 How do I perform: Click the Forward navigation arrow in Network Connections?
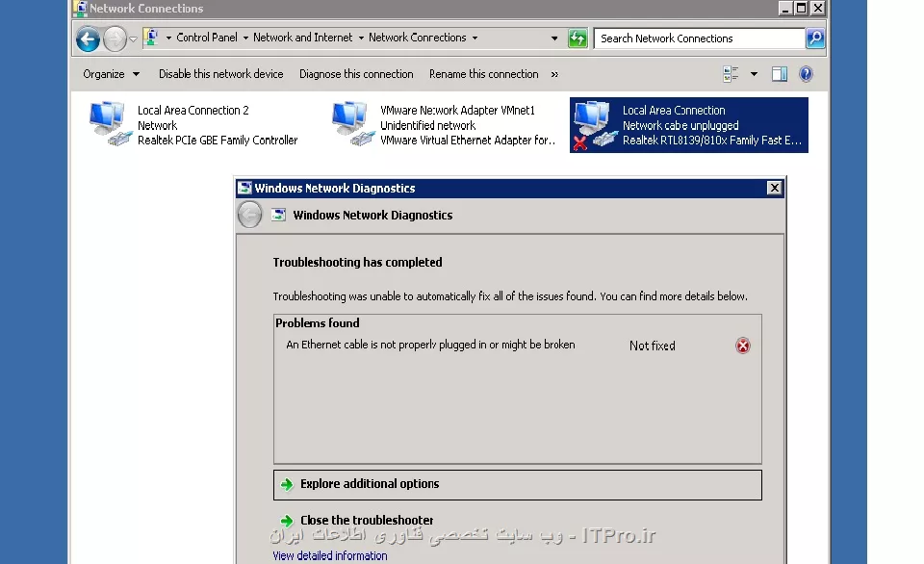pos(115,38)
